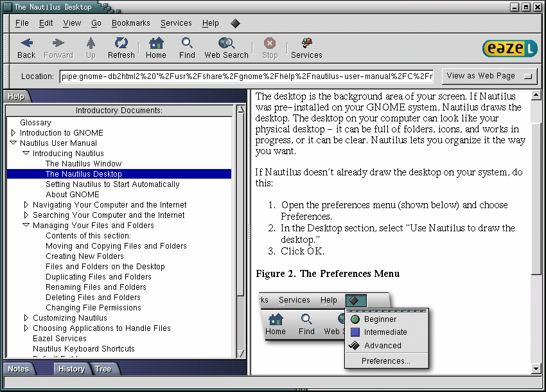Click help tree scroll up arrow

[x=240, y=109]
